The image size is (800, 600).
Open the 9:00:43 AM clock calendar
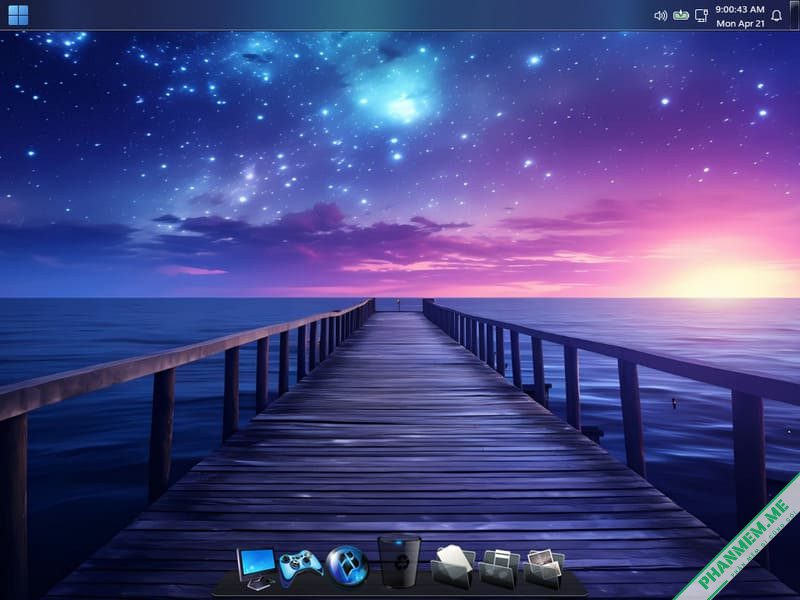point(740,16)
